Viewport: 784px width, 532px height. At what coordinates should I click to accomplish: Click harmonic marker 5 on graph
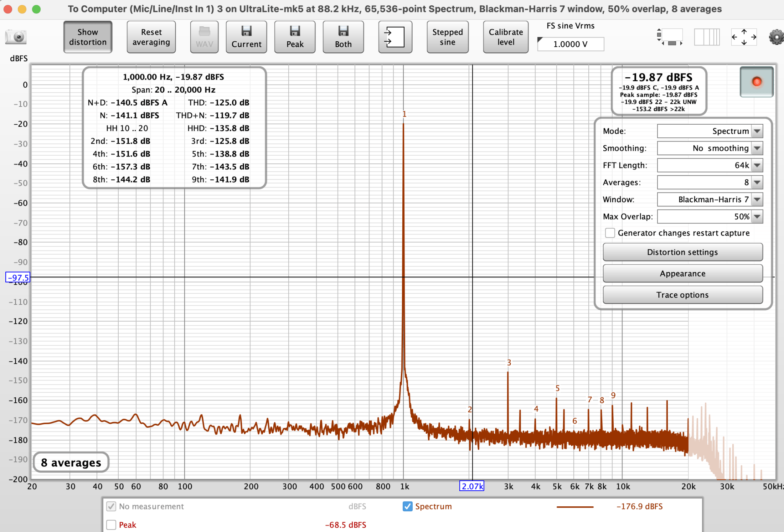coord(557,388)
